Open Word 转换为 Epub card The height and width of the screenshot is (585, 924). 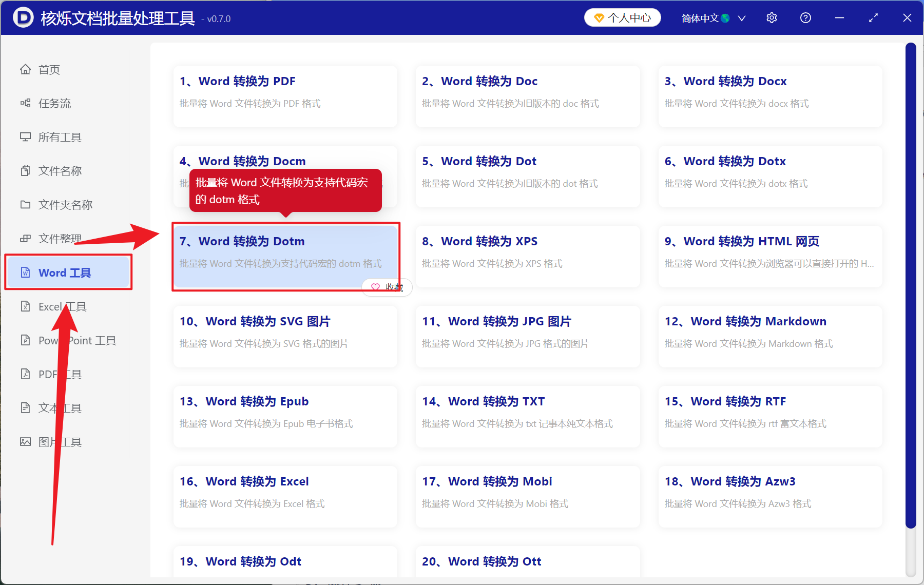point(285,417)
